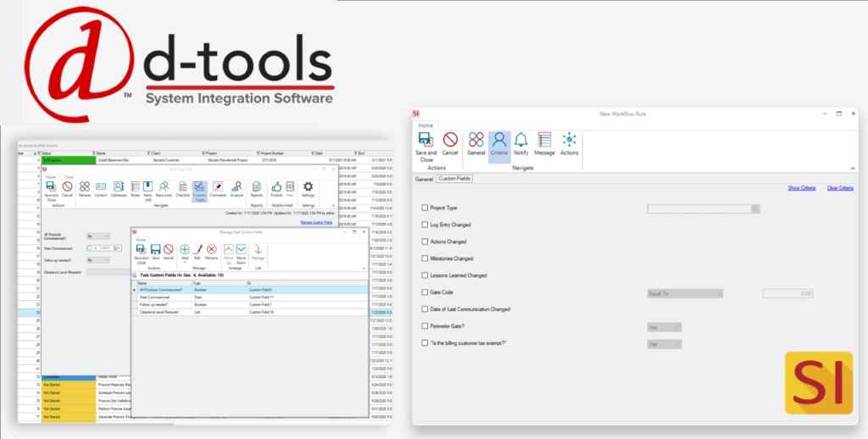This screenshot has height=439, width=868.
Task: Click the Clear Criteria link
Action: [x=840, y=188]
